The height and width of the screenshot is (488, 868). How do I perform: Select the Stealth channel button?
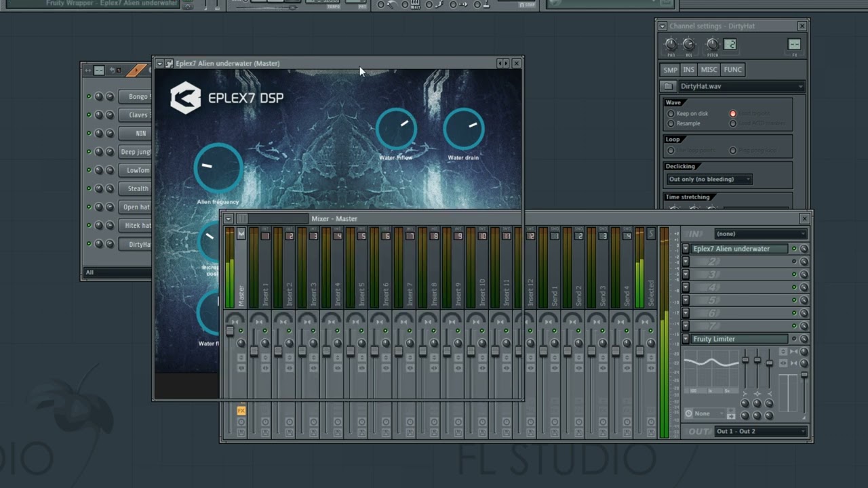point(136,188)
